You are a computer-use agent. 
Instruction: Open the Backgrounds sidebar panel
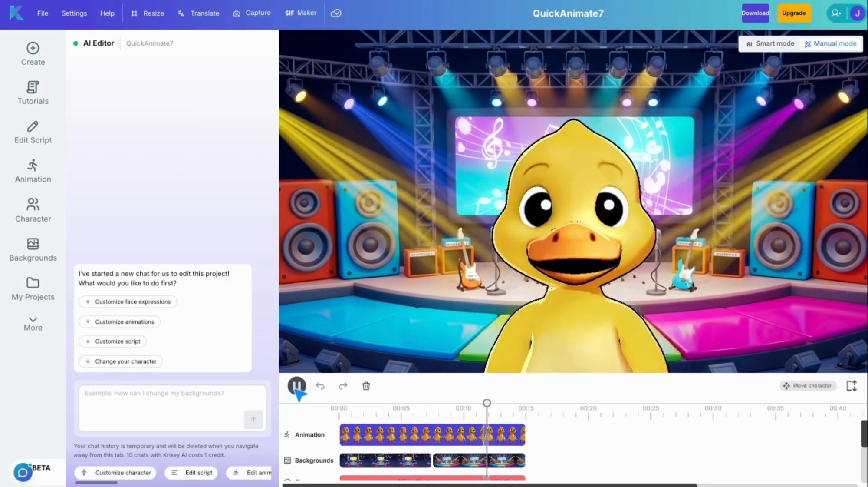[33, 249]
